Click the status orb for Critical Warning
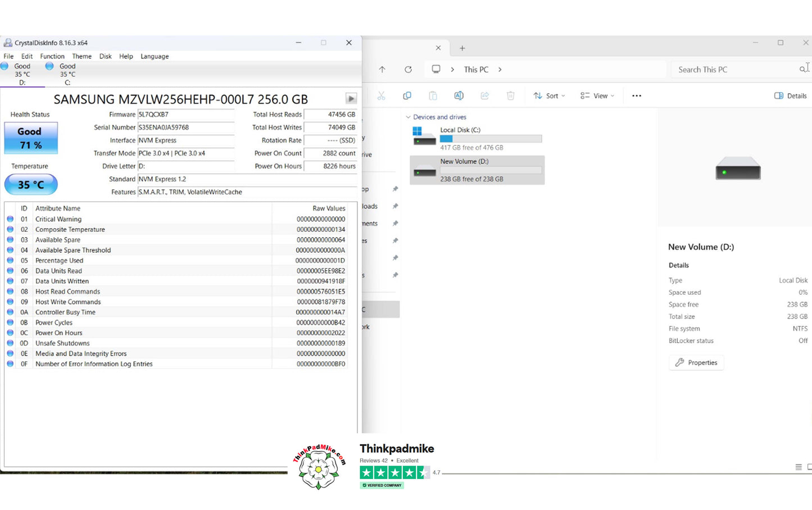The width and height of the screenshot is (812, 510). point(10,219)
